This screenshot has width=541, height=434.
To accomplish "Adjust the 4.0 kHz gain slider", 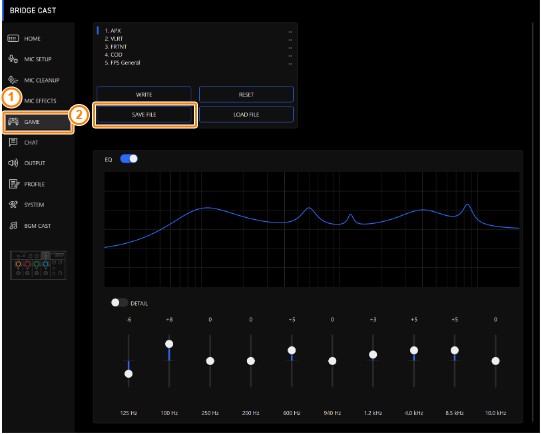I will pos(414,350).
